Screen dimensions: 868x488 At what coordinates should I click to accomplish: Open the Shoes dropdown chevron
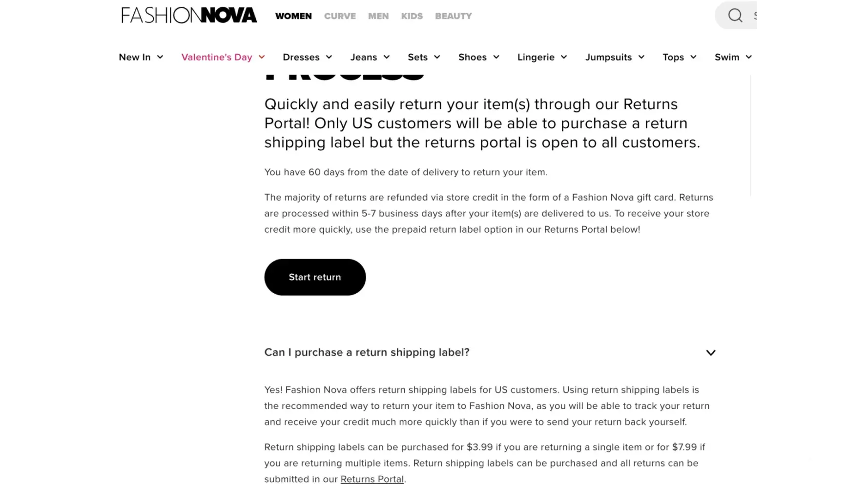click(x=496, y=57)
